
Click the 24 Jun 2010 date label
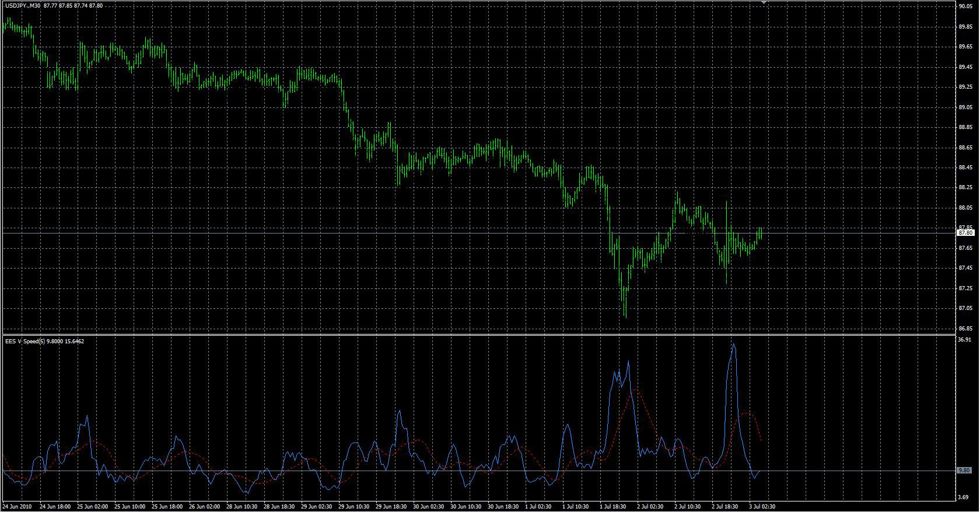click(x=16, y=507)
